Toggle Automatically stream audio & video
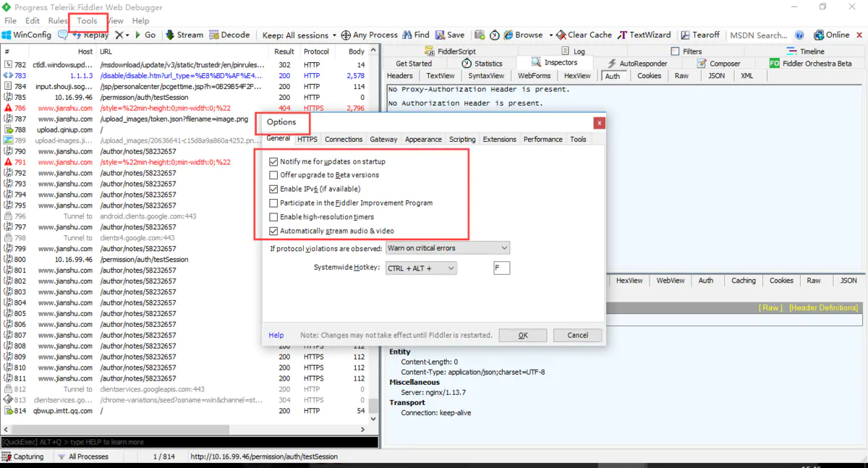868x468 pixels. [x=273, y=231]
